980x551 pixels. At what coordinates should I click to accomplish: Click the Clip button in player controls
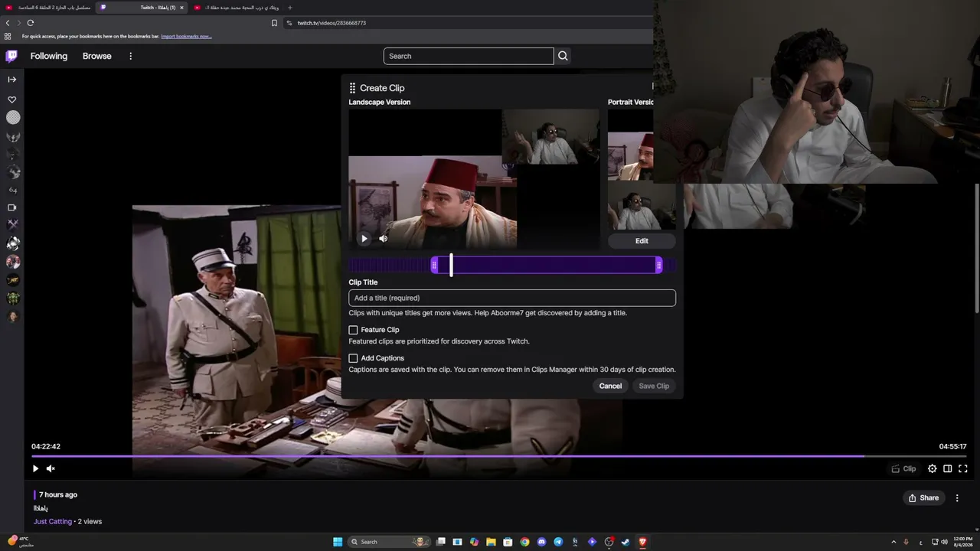pos(903,468)
